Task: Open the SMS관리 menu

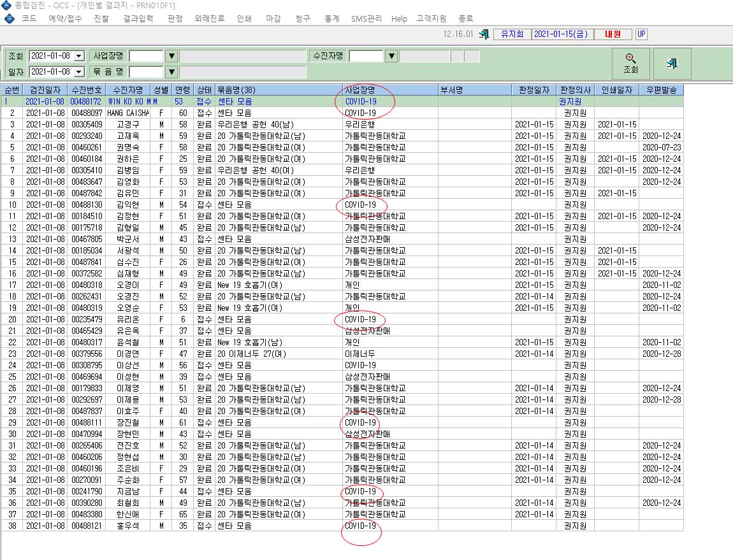Action: [x=366, y=18]
